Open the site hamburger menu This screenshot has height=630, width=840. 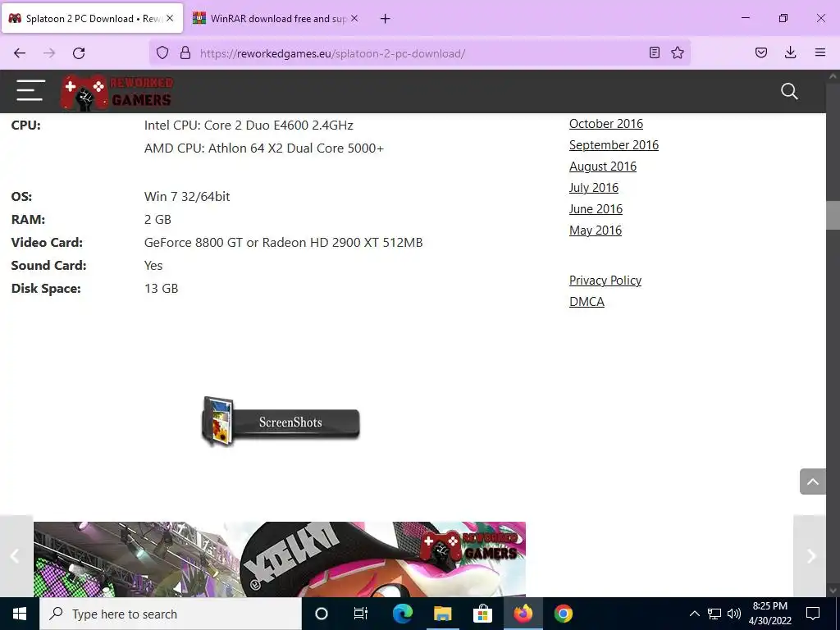pos(30,90)
